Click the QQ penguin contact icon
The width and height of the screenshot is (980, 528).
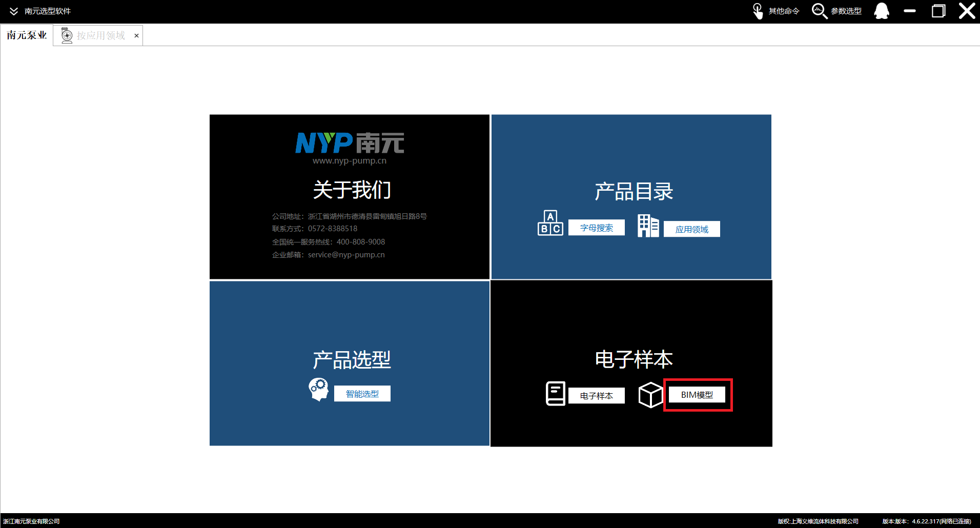coord(882,11)
